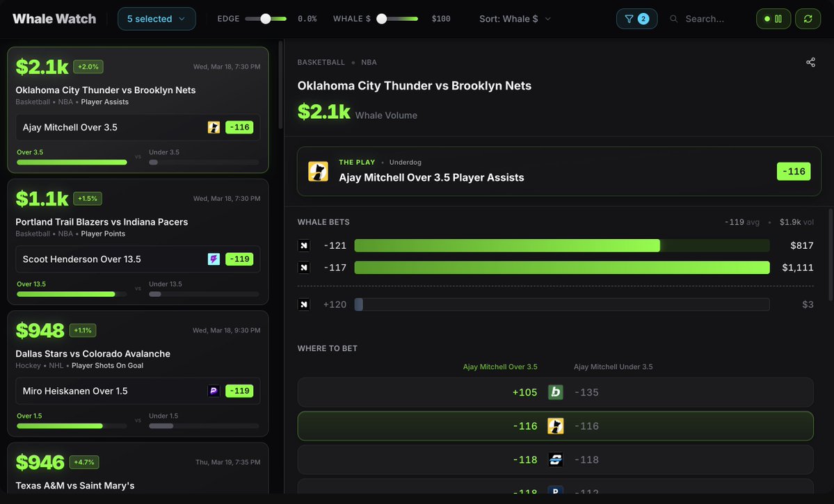Click the sportsbook icon beside Miro Heiskanen Over 1.5

(x=214, y=391)
